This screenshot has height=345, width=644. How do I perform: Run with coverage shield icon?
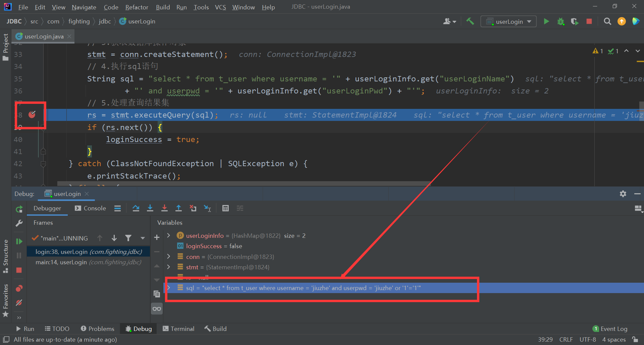point(575,21)
